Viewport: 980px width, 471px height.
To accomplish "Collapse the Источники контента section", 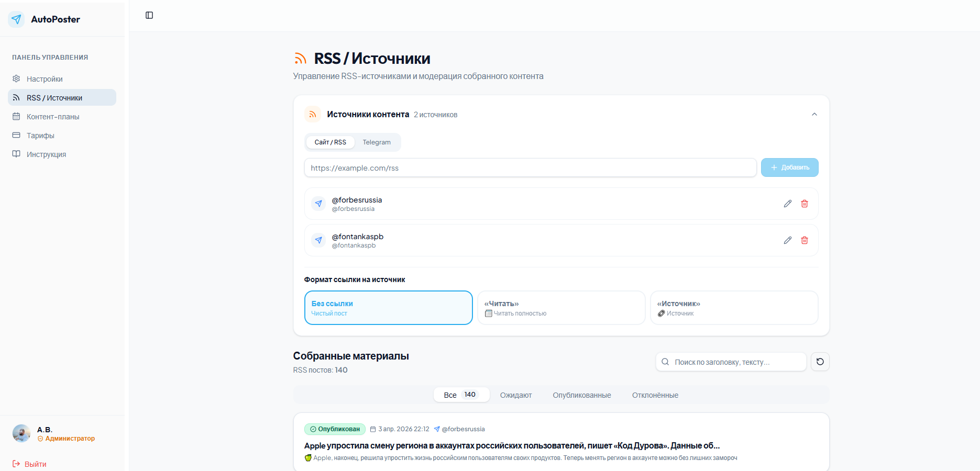I will click(814, 115).
